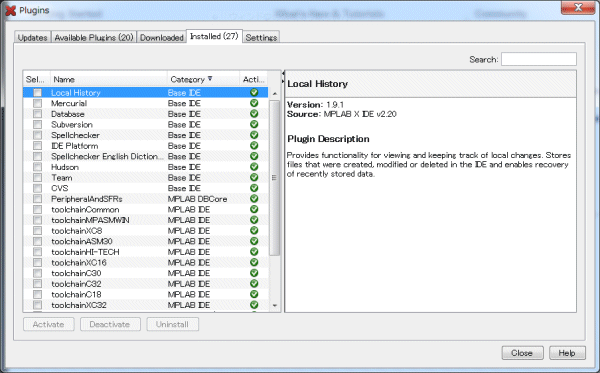Image resolution: width=600 pixels, height=373 pixels.
Task: Open the Available Plugins (20) tab
Action: (94, 37)
